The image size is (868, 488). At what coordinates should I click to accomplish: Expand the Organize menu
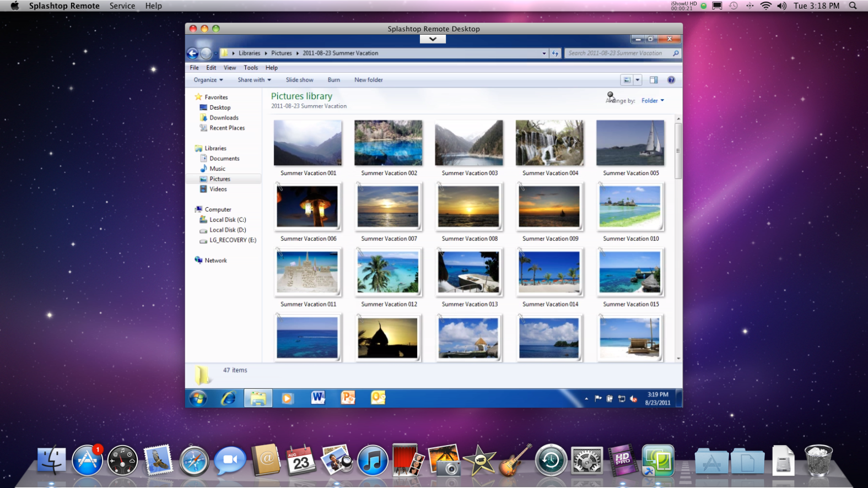point(208,80)
